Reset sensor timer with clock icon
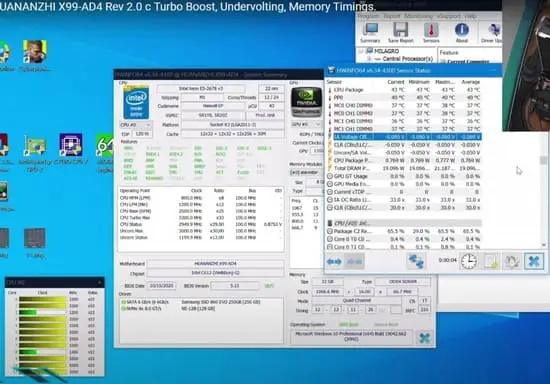This screenshot has width=550, height=384. (469, 261)
